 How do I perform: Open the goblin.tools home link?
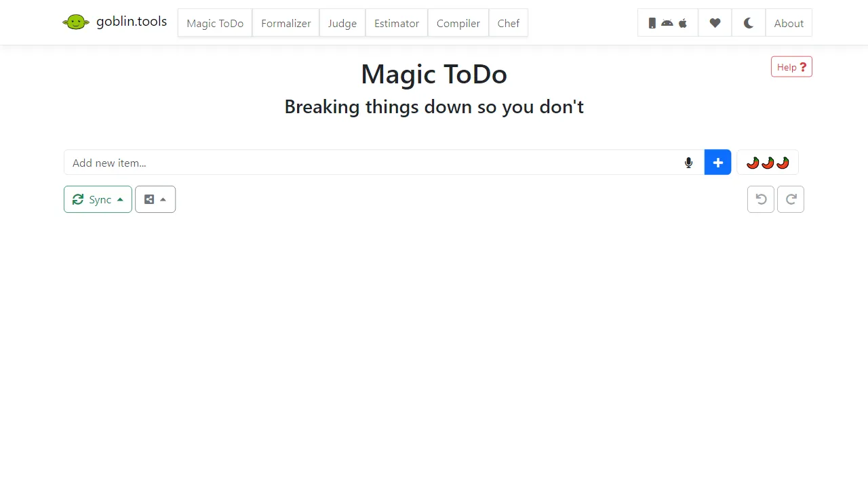click(x=115, y=22)
